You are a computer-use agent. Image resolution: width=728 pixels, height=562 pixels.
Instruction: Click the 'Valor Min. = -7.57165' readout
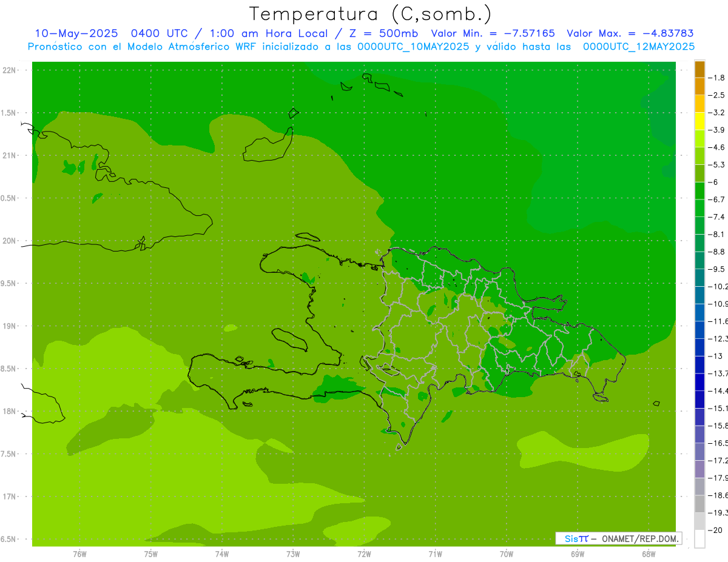(493, 33)
